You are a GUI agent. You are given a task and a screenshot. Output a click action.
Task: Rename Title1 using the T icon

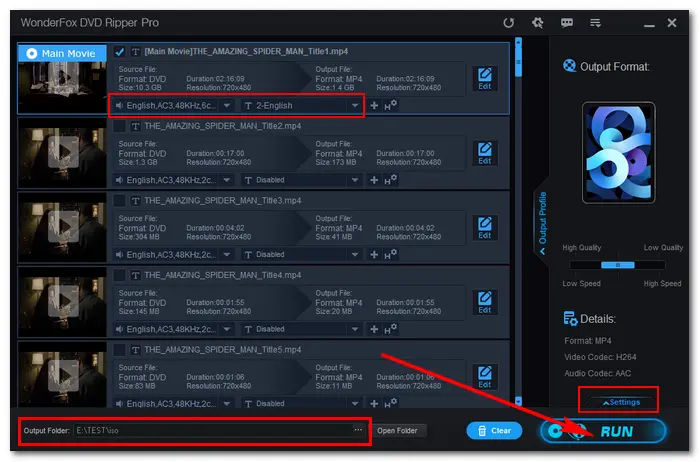tap(136, 52)
